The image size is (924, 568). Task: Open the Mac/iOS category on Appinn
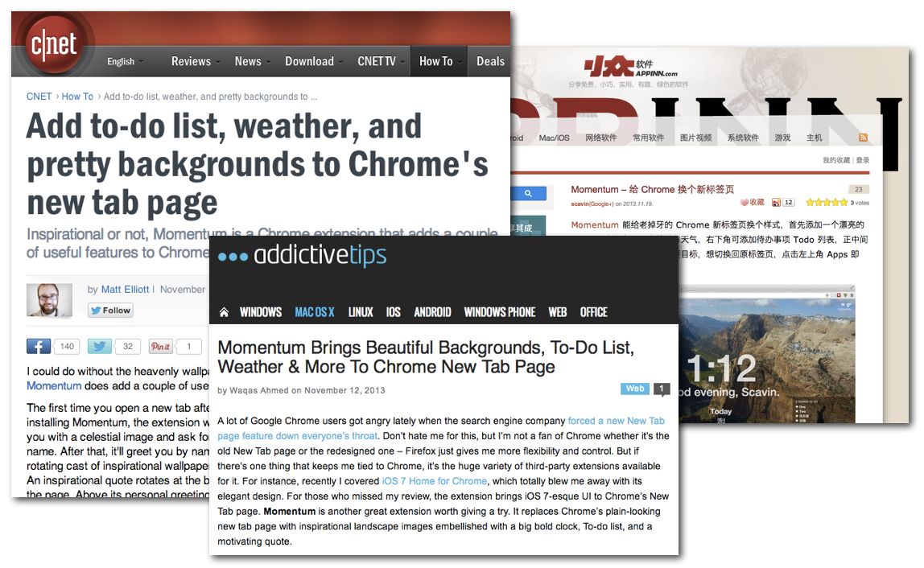tap(554, 138)
